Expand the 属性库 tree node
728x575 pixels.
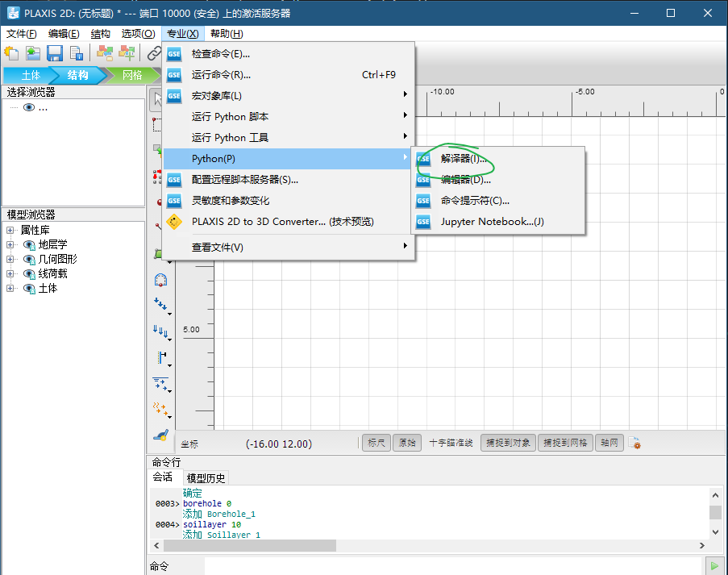point(10,231)
